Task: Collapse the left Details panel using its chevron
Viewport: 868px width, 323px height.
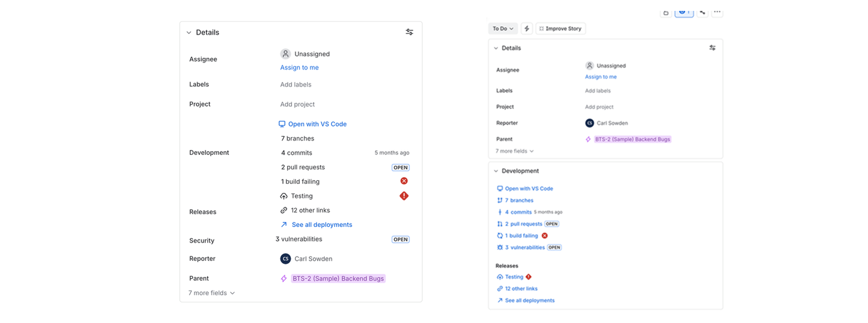Action: (189, 33)
